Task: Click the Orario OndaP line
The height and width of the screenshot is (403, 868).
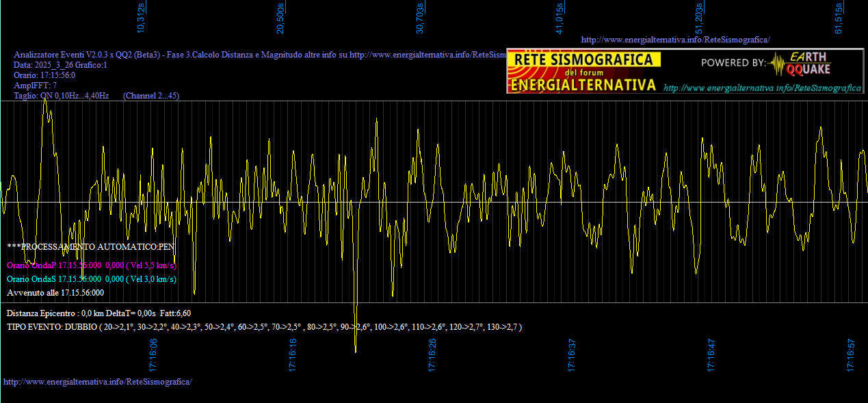Action: pyautogui.click(x=92, y=265)
